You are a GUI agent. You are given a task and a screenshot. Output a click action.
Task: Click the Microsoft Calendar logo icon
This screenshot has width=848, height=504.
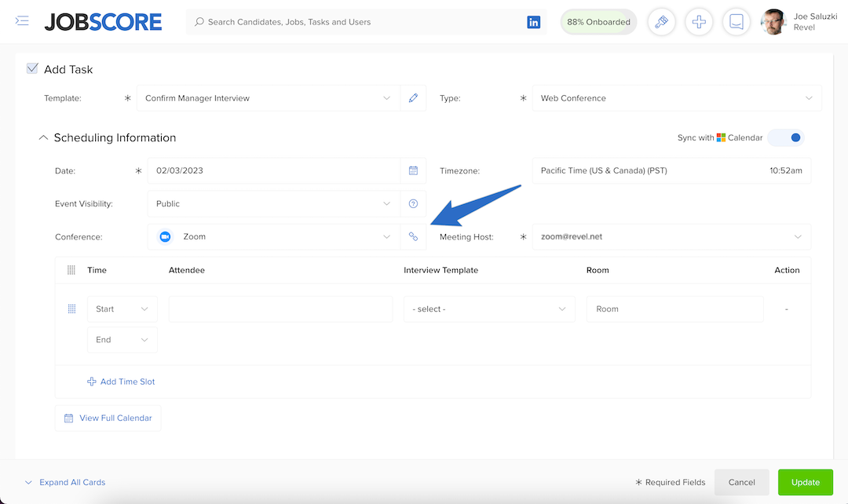click(x=721, y=137)
